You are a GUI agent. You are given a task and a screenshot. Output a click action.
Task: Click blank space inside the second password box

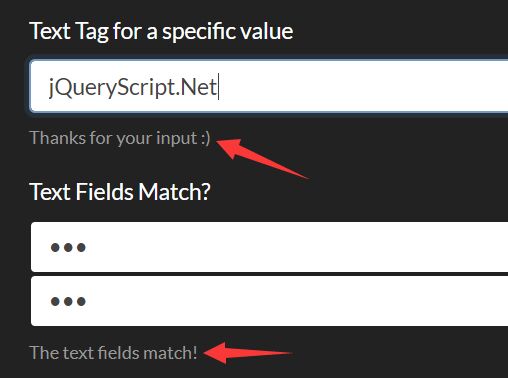tap(297, 301)
